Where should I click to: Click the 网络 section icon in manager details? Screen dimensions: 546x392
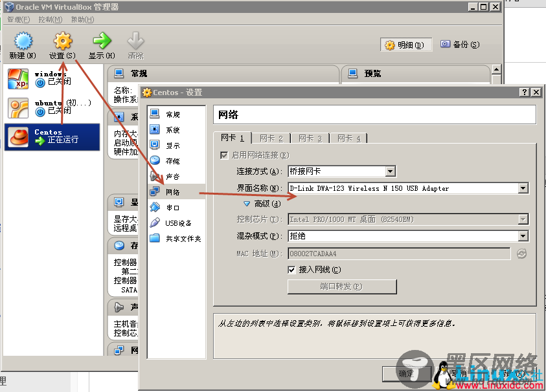click(x=119, y=349)
